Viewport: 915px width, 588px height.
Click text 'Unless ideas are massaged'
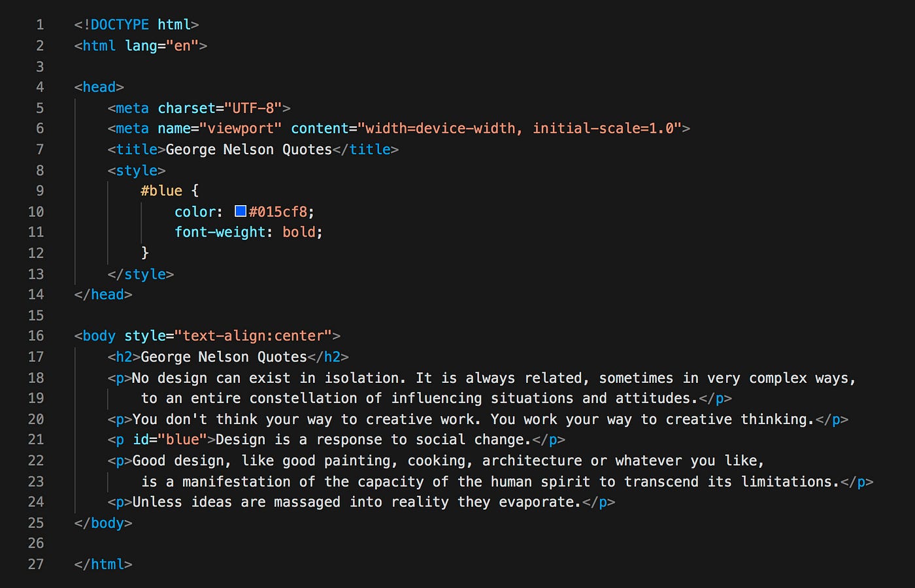point(237,502)
